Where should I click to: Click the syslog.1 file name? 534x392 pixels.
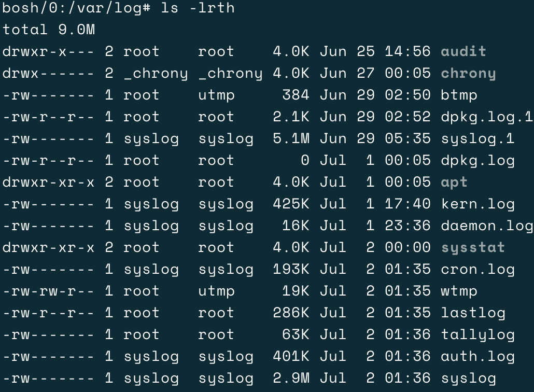[477, 138]
